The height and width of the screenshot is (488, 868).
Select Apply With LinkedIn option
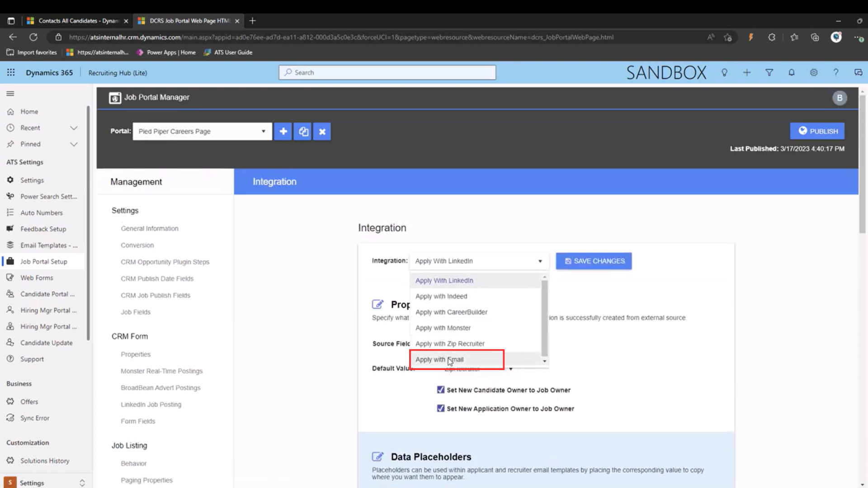[476, 281]
